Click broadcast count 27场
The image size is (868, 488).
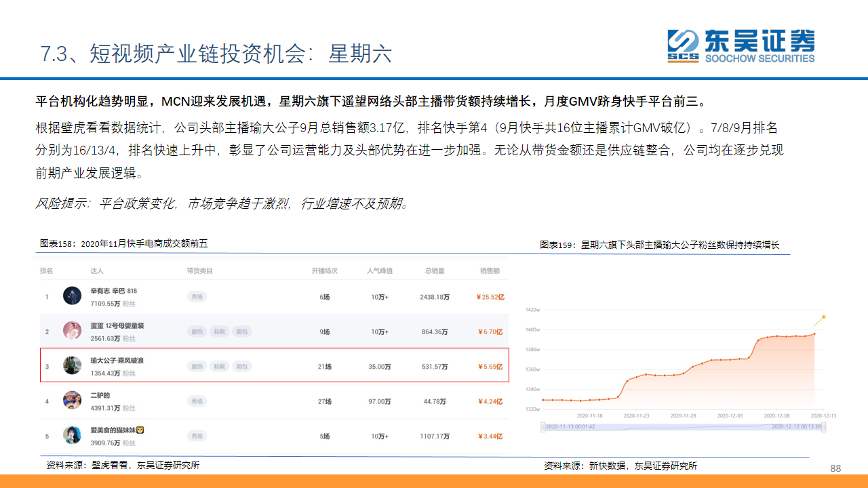[324, 401]
